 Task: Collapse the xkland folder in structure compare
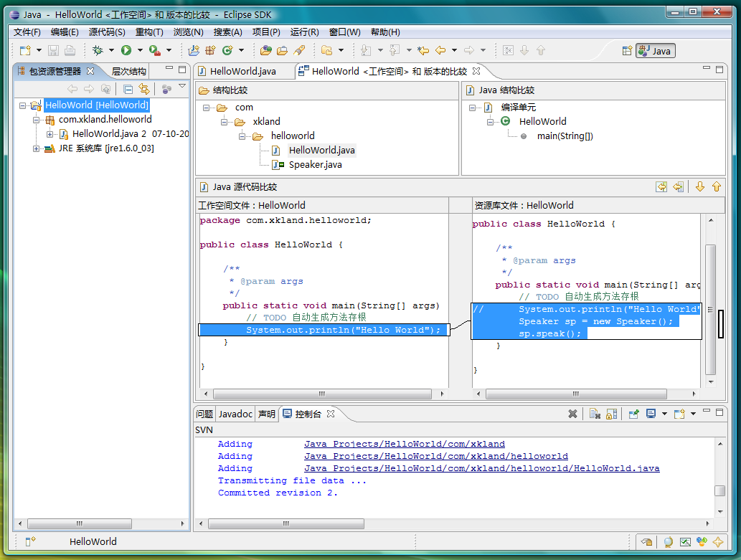(224, 123)
